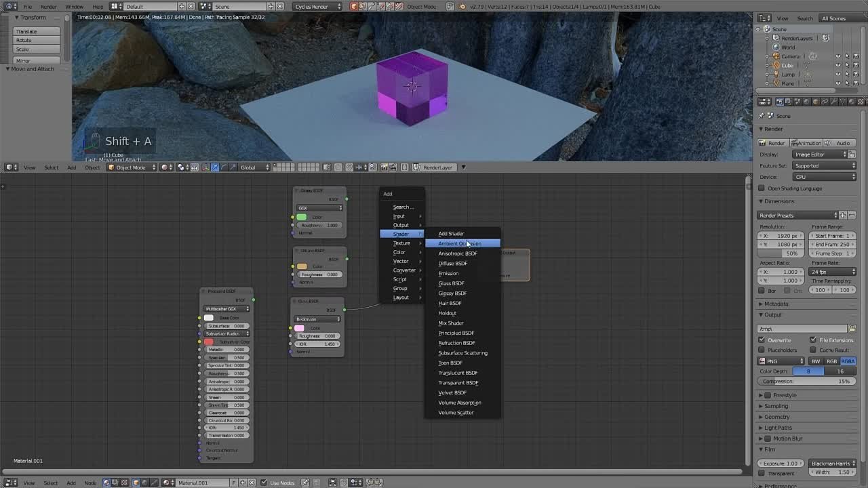Expand the Sampling panel
This screenshot has height=488, width=868.
pos(776,406)
